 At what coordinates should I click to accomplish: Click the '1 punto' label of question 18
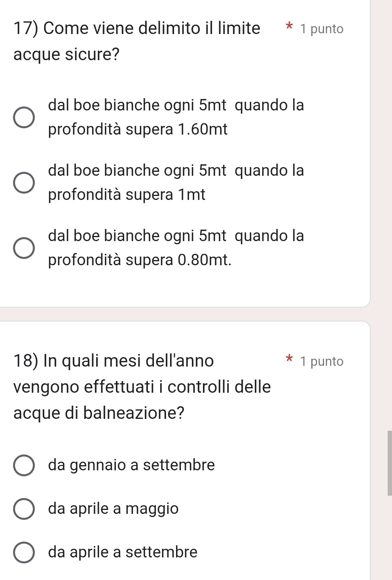click(322, 361)
